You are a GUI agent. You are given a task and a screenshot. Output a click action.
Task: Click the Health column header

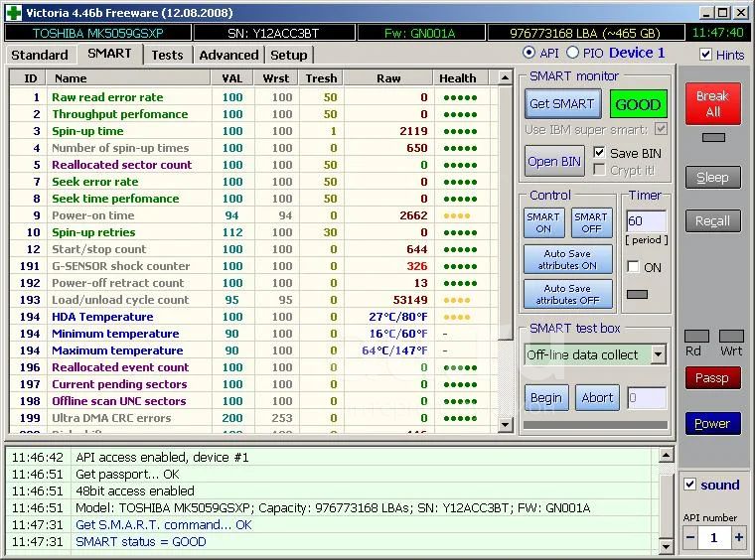[x=461, y=78]
